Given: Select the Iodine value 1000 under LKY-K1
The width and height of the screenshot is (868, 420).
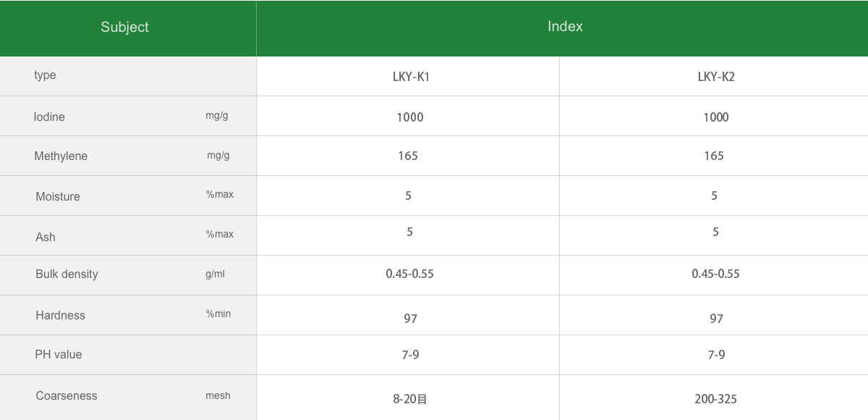Looking at the screenshot, I should 410,117.
